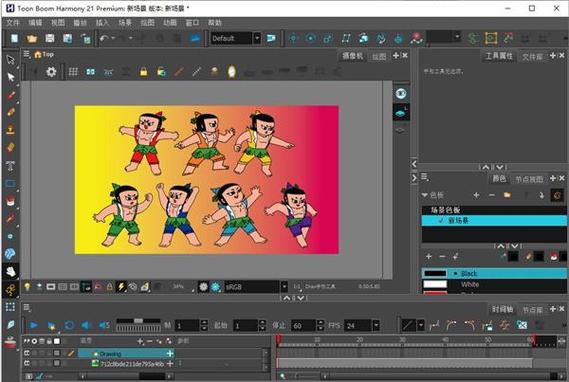The image size is (569, 382).
Task: Switch to the 工具属性 tab
Action: 499,56
